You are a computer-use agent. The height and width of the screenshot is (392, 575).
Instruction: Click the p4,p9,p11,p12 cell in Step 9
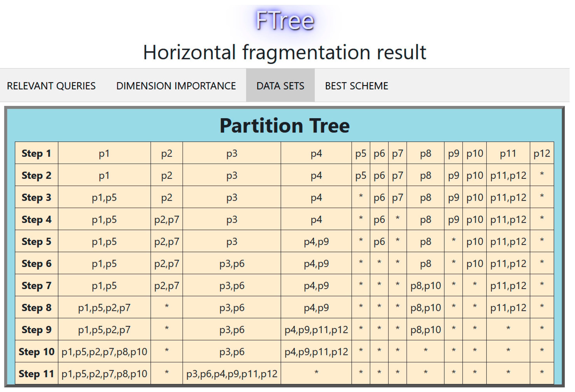tap(316, 330)
